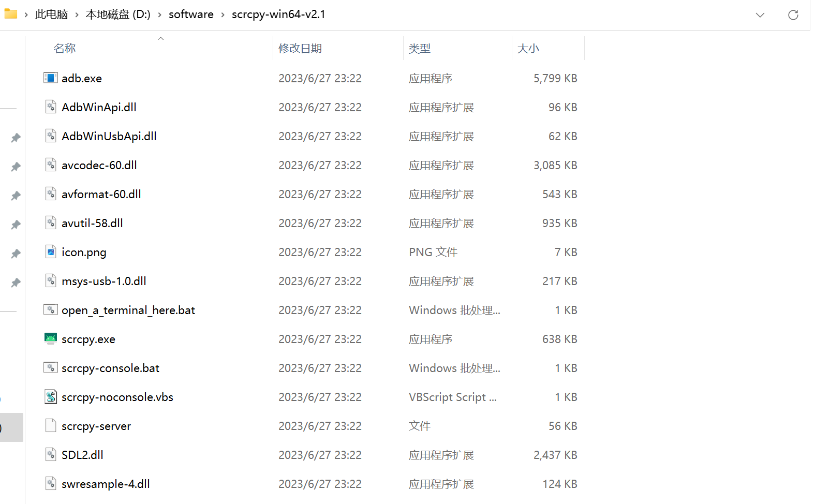Screen dimensions: 815x504
Task: Select the AdbWinApi.dll file icon
Action: click(50, 107)
